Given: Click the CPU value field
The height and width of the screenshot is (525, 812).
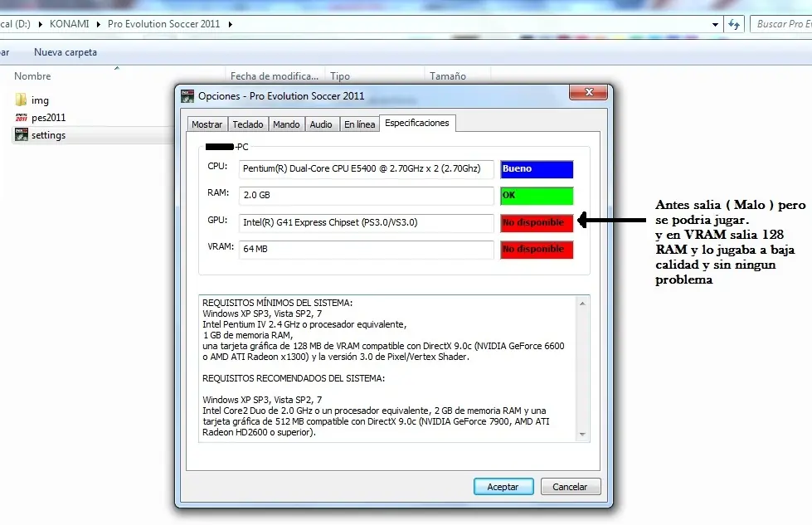Looking at the screenshot, I should [x=366, y=169].
